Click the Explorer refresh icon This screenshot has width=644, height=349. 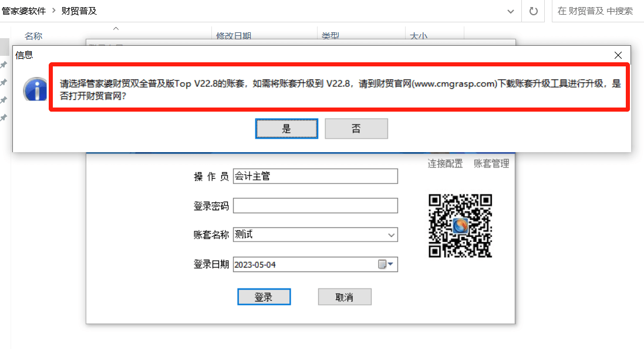[x=533, y=11]
